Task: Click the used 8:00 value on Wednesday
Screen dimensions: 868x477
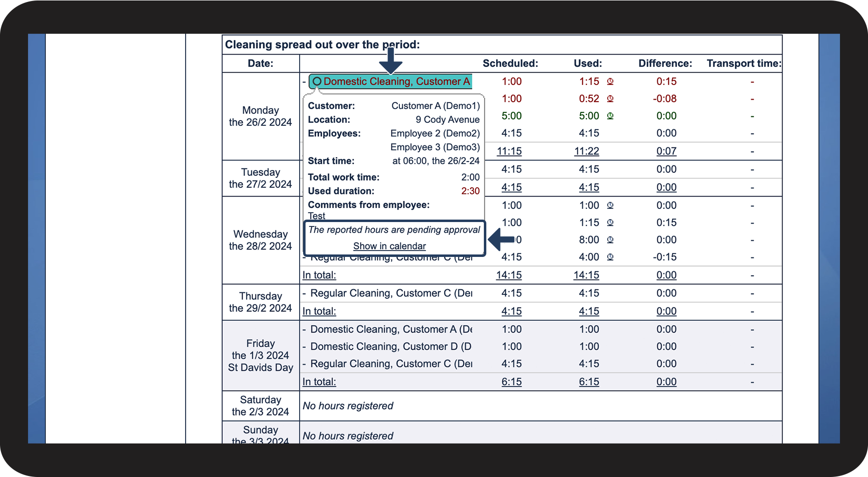Action: coord(589,240)
